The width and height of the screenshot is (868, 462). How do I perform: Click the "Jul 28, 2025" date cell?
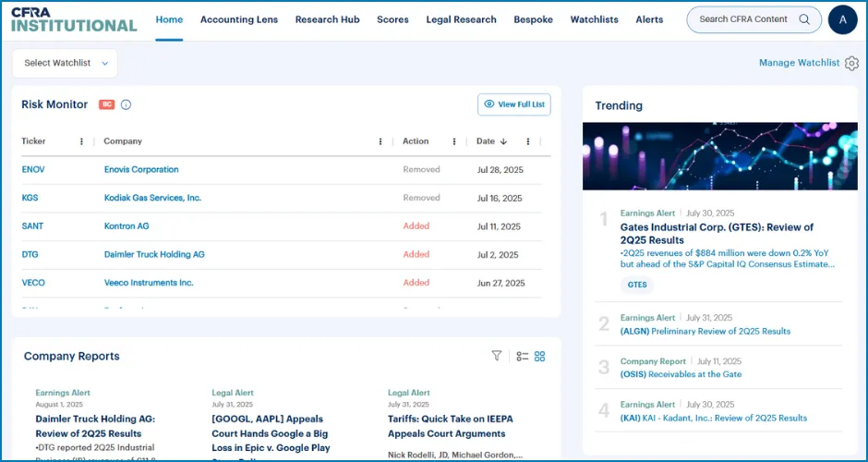(500, 169)
